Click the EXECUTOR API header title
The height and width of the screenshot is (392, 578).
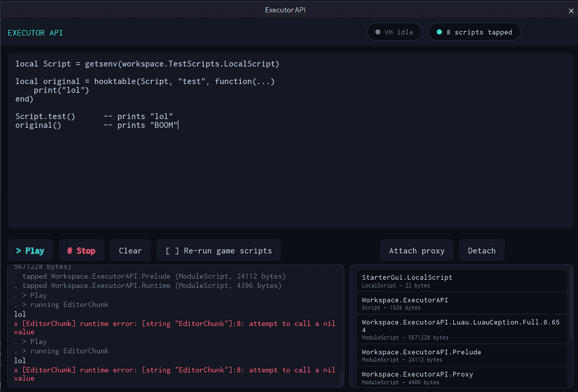coord(36,33)
